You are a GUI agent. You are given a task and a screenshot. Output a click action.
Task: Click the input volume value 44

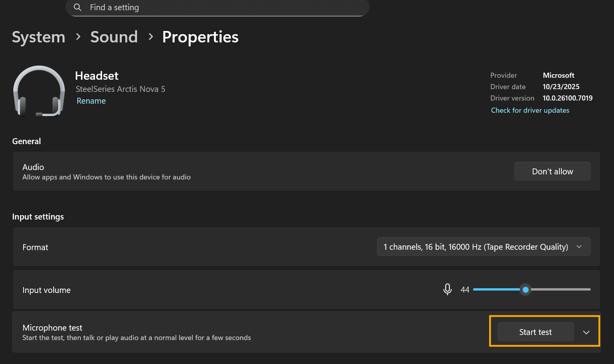pos(465,290)
